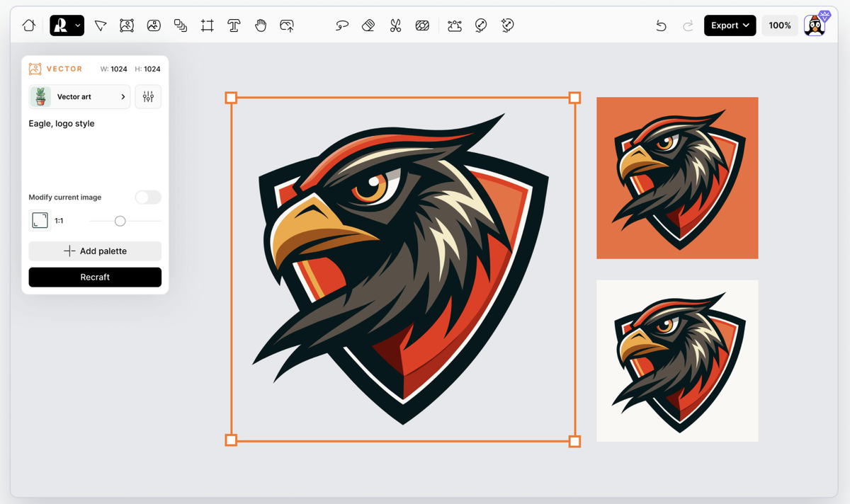Image resolution: width=850 pixels, height=504 pixels.
Task: Click the resize circle tool icon
Action: (x=481, y=25)
